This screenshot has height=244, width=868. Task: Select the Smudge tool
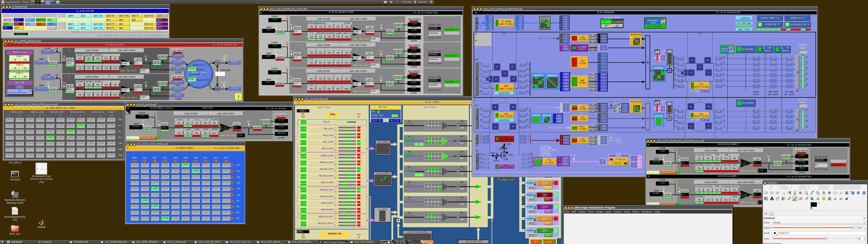pyautogui.click(x=841, y=198)
